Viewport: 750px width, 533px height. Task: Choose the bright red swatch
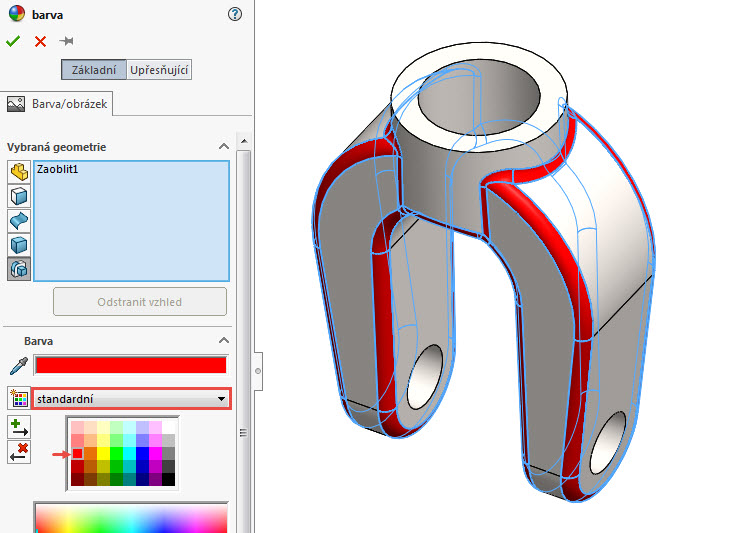[77, 454]
